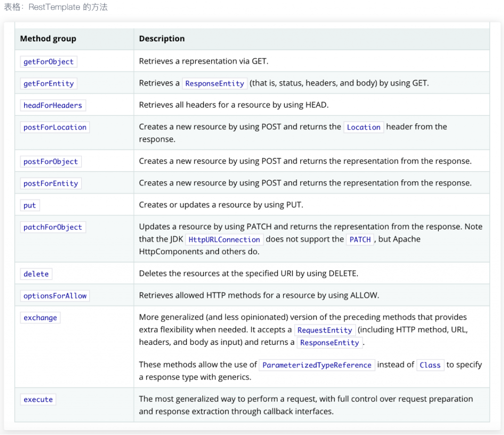Select the getForEntity code label
The width and height of the screenshot is (504, 435).
click(x=49, y=83)
